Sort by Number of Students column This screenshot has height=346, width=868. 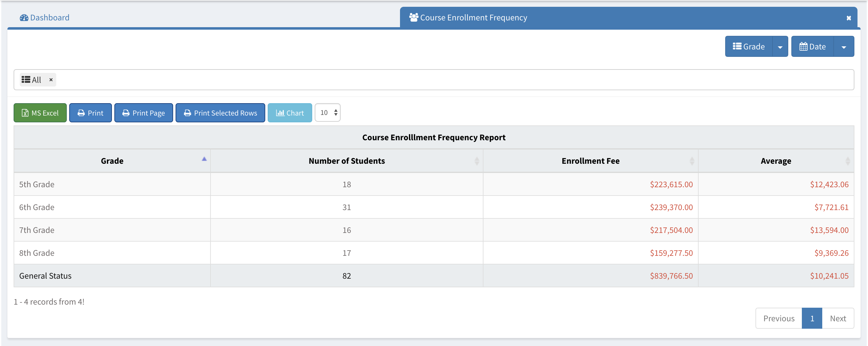coord(347,161)
